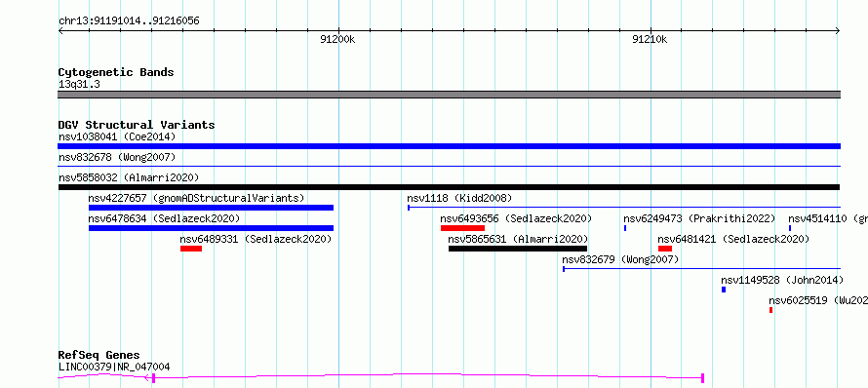Click the nsv1038041 (Coe2014) variant bar

coord(449,146)
